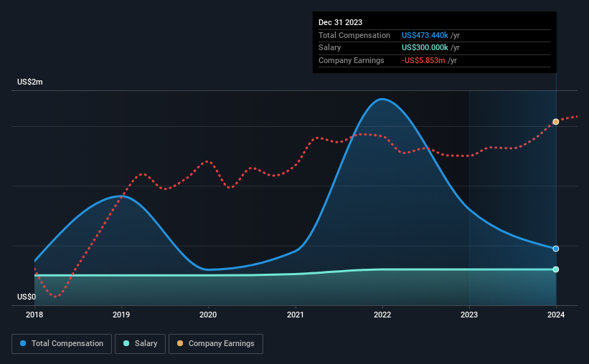Click the 2020 x-axis label
Screen dimensions: 589x364
(208, 315)
